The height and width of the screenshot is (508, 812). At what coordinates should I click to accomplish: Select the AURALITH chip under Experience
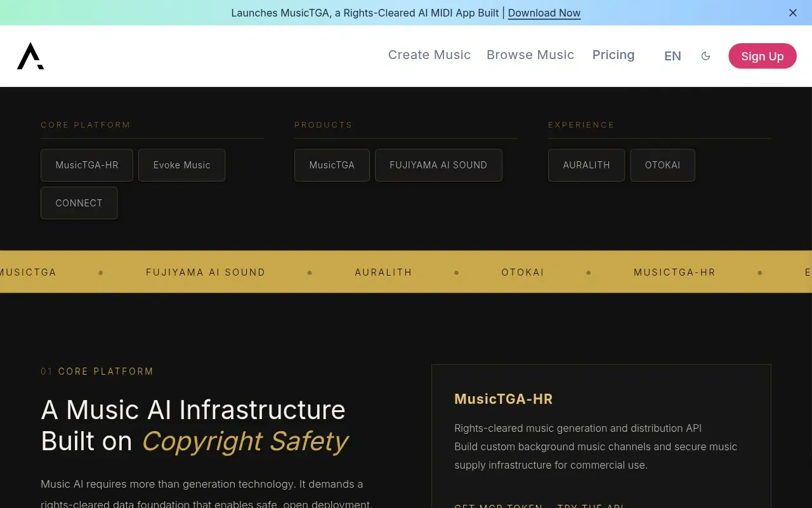(586, 165)
